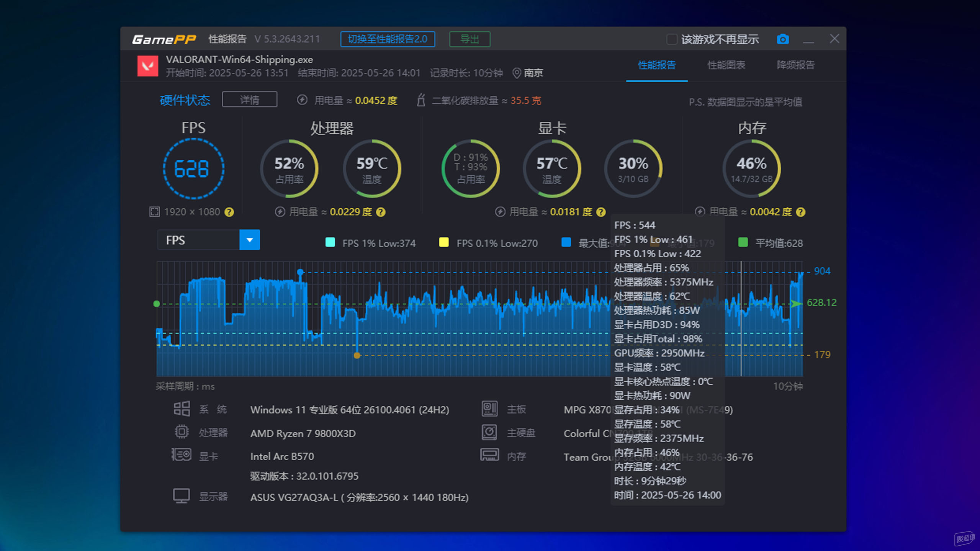Click the total power value 0.0452 度
The image size is (980, 551).
(376, 100)
